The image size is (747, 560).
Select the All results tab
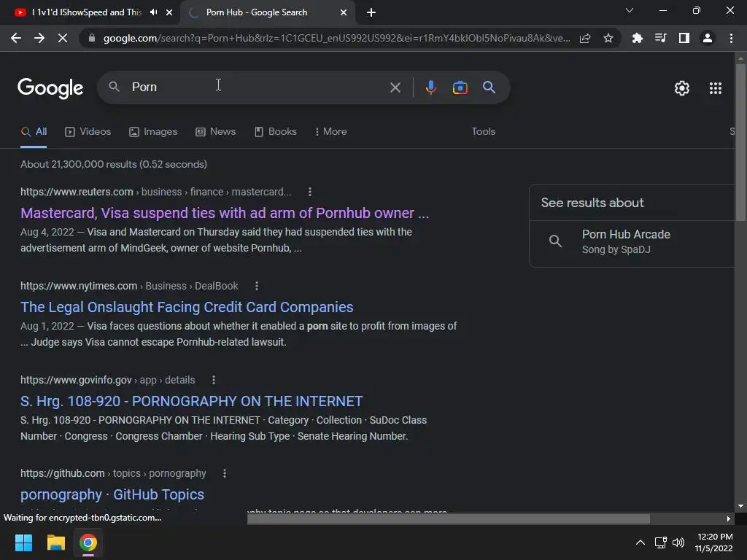(34, 132)
